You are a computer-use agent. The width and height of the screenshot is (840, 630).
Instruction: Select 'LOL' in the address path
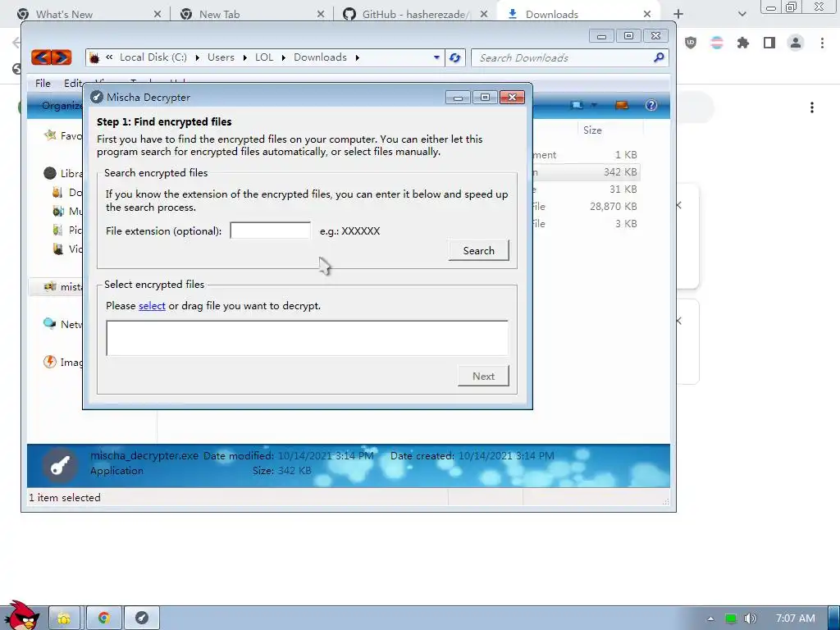(263, 57)
